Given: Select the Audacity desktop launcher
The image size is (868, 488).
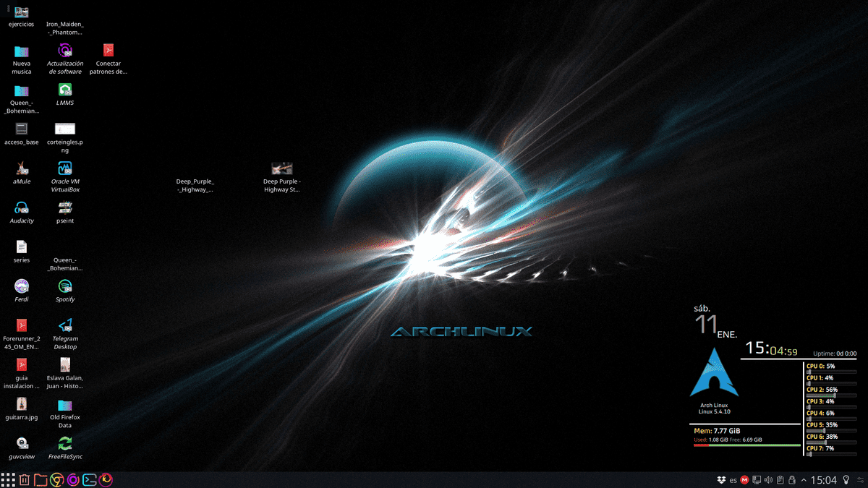Looking at the screenshot, I should 22,213.
